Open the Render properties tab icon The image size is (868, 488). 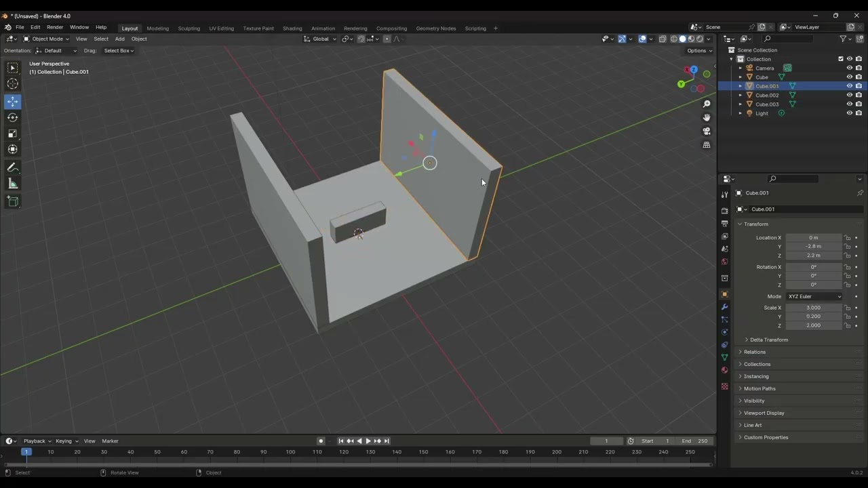[x=724, y=211]
